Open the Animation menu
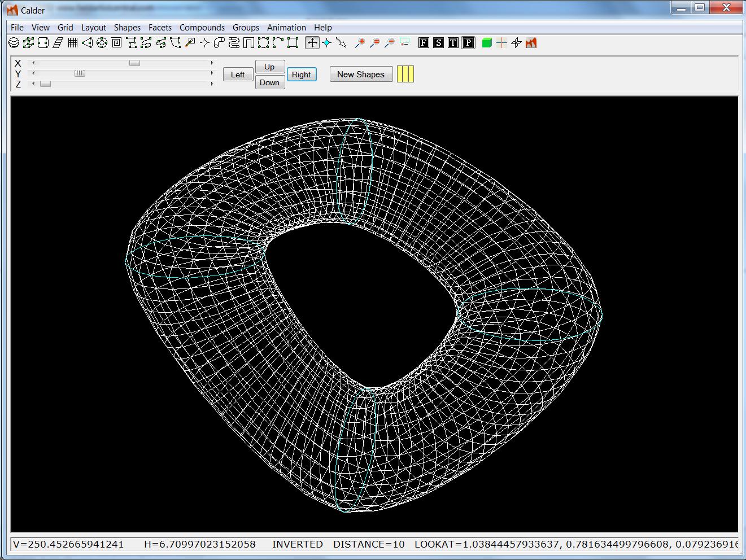This screenshot has height=560, width=746. point(286,28)
